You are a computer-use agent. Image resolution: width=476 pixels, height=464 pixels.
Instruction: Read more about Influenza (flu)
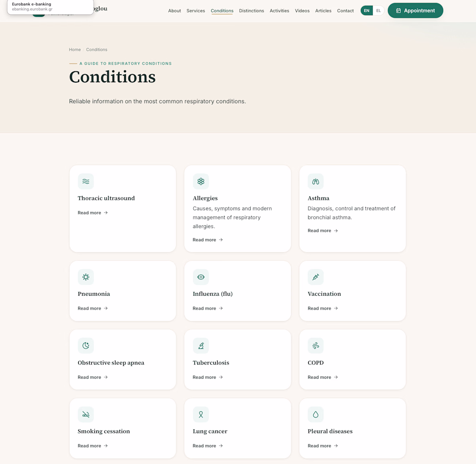[x=208, y=308]
